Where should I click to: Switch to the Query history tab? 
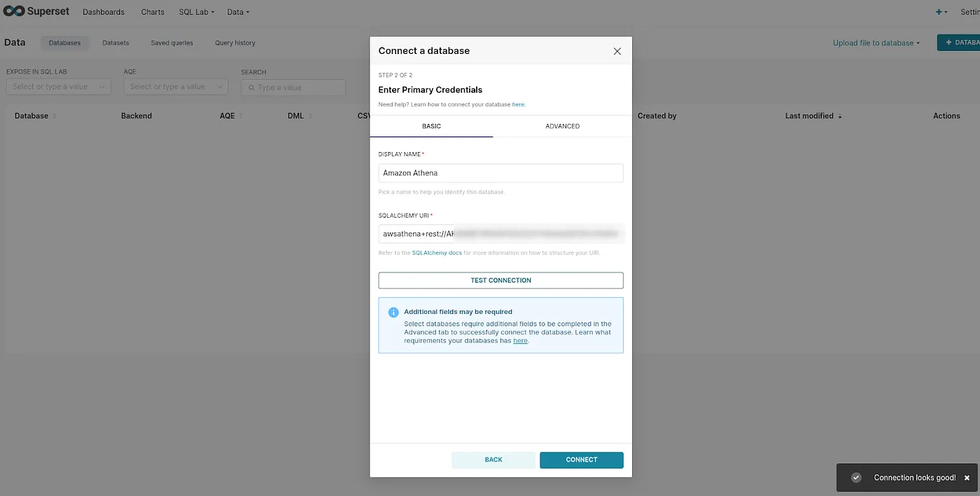point(235,43)
